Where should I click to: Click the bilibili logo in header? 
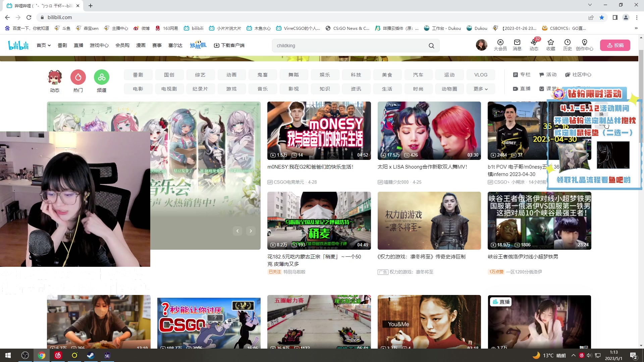(18, 45)
